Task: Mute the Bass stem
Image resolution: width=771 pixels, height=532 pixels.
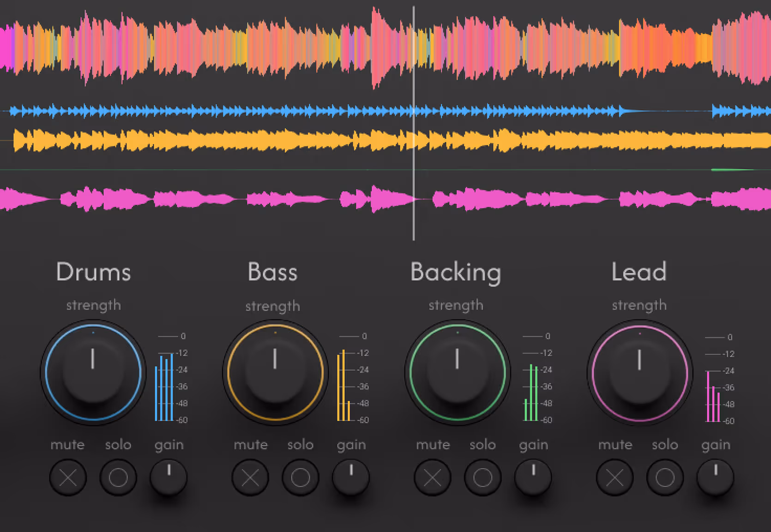Action: pyautogui.click(x=250, y=478)
